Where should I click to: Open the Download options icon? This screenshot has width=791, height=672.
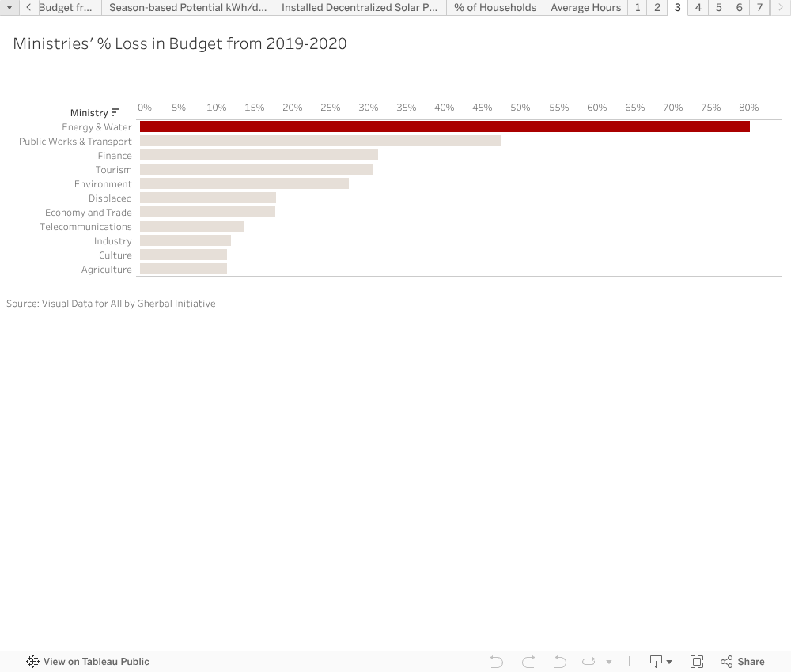point(660,662)
